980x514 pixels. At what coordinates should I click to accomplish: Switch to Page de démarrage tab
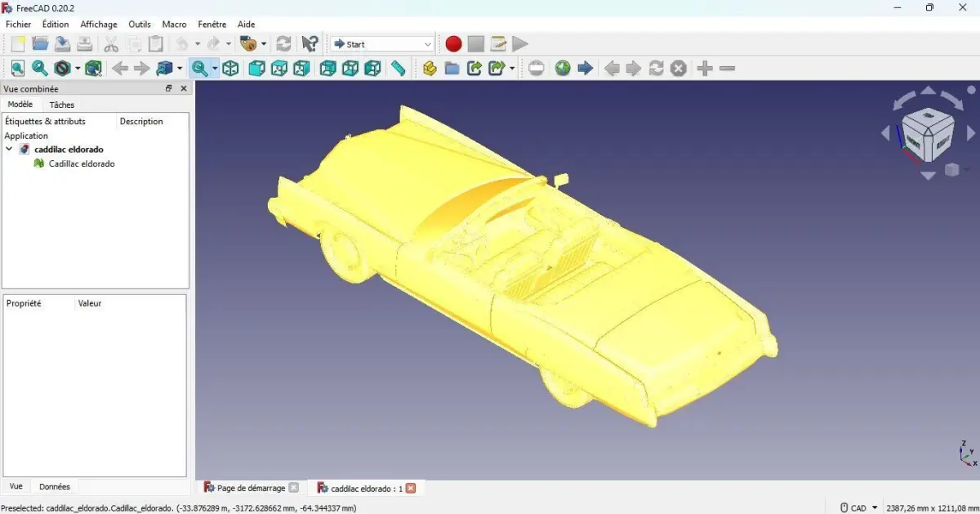[251, 488]
